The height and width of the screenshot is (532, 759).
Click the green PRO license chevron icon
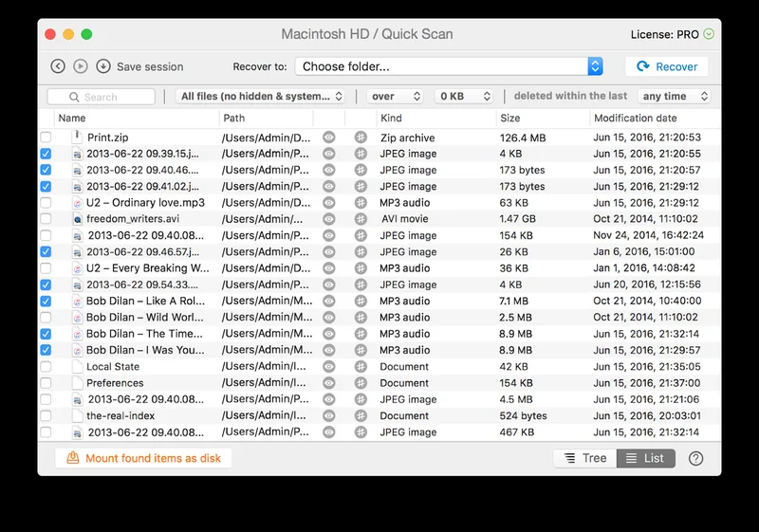[x=709, y=34]
